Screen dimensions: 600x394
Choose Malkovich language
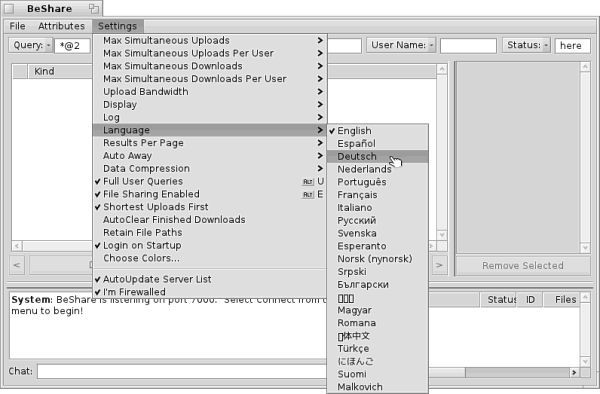pos(377,387)
